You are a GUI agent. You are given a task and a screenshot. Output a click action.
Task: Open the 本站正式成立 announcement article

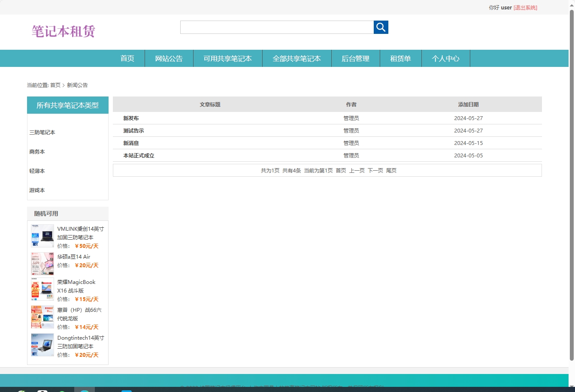[x=139, y=156]
